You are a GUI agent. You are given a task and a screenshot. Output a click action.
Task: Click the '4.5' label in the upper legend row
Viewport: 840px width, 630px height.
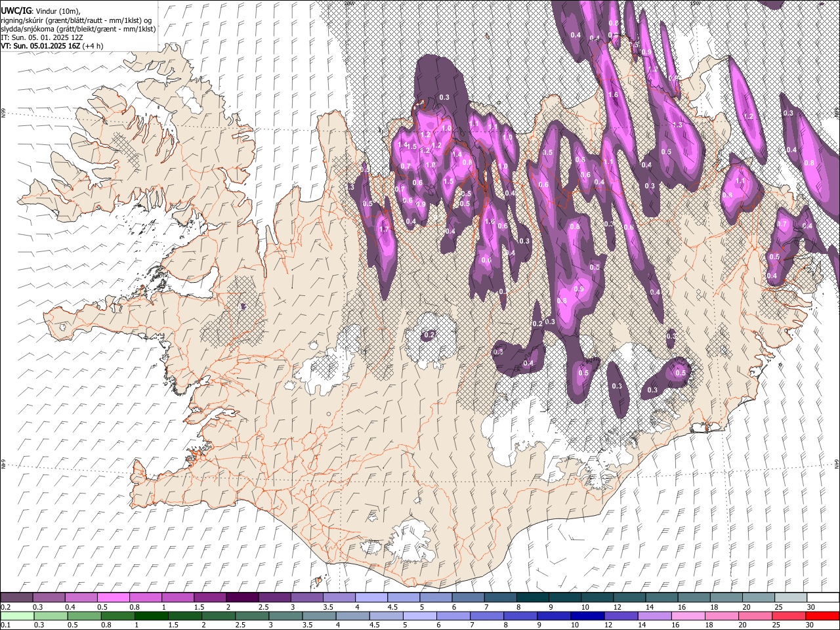(x=392, y=607)
